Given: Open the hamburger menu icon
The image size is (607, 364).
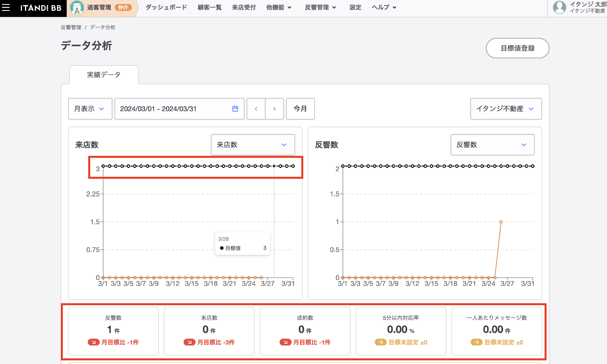Looking at the screenshot, I should coord(6,8).
